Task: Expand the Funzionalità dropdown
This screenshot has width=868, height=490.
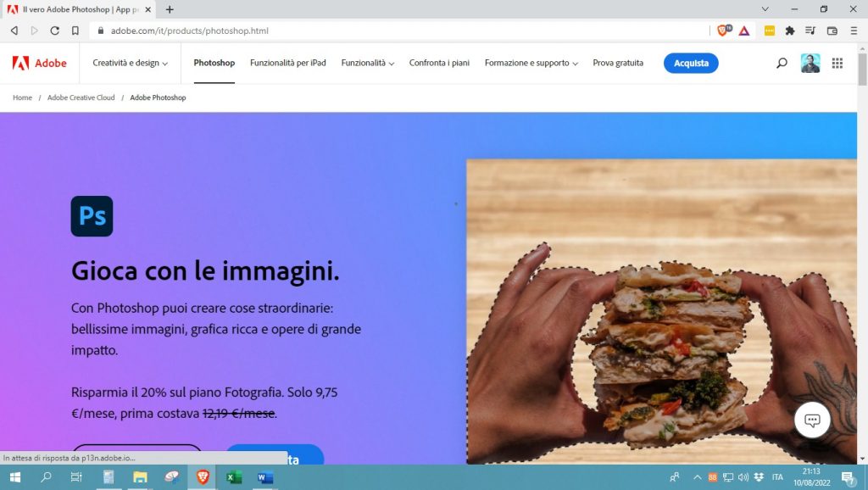Action: tap(367, 64)
